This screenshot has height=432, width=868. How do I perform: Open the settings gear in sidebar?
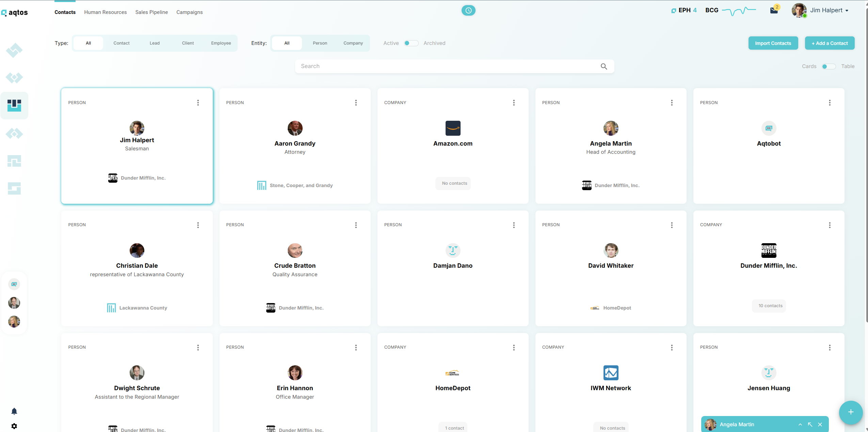click(x=14, y=426)
